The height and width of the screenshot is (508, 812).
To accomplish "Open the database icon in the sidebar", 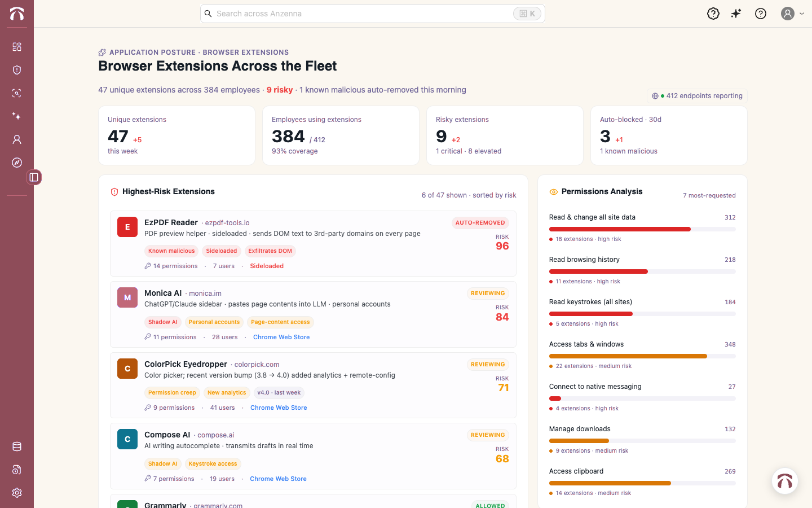I will [17, 446].
